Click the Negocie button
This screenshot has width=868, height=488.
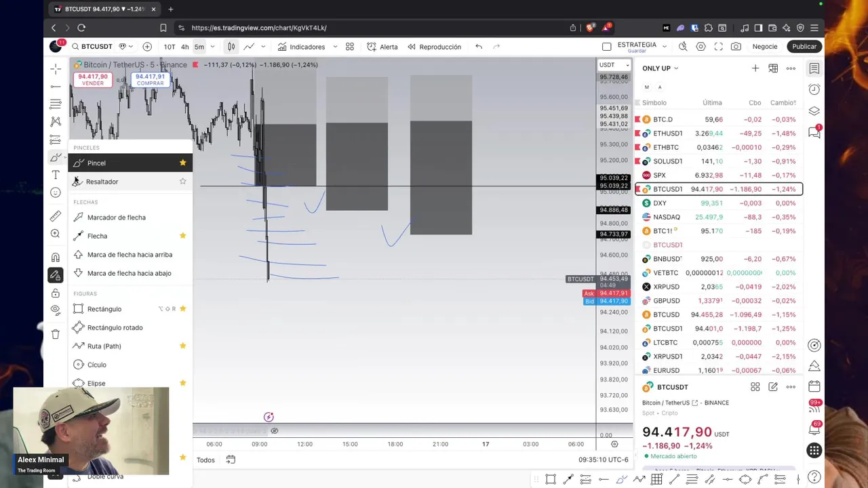pyautogui.click(x=765, y=47)
